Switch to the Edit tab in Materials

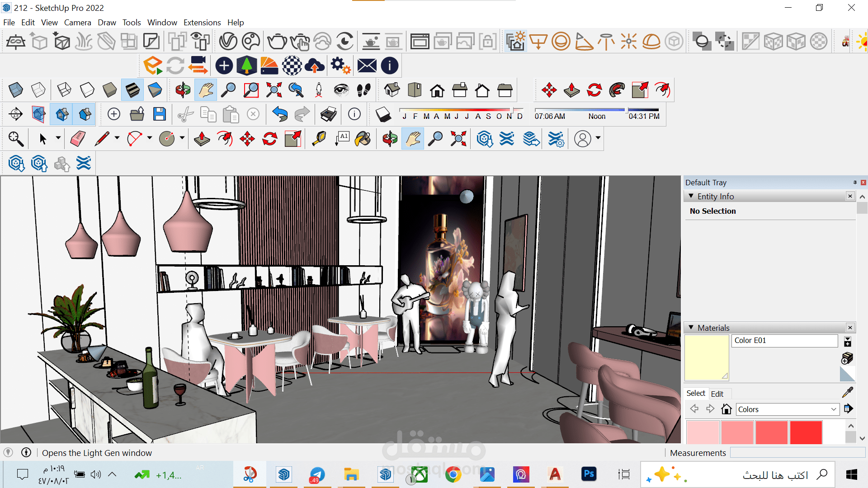pyautogui.click(x=717, y=394)
